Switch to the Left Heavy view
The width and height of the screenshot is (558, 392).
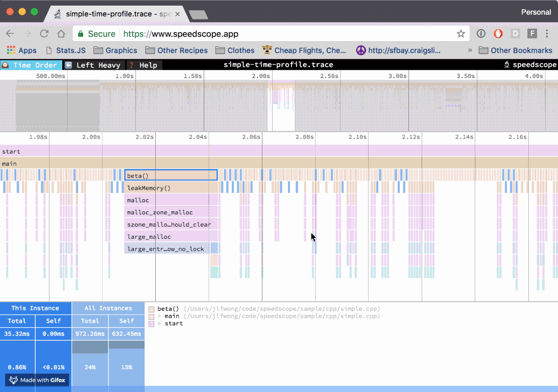pyautogui.click(x=94, y=65)
